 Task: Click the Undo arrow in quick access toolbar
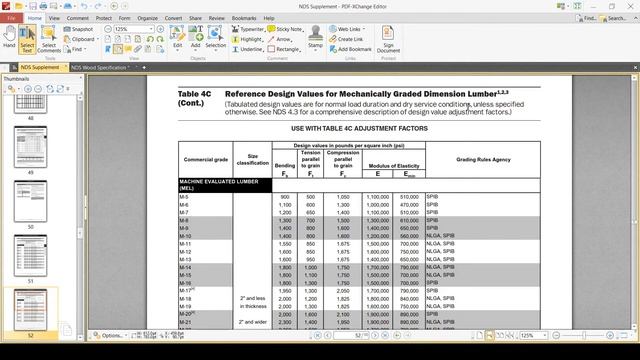(x=84, y=6)
